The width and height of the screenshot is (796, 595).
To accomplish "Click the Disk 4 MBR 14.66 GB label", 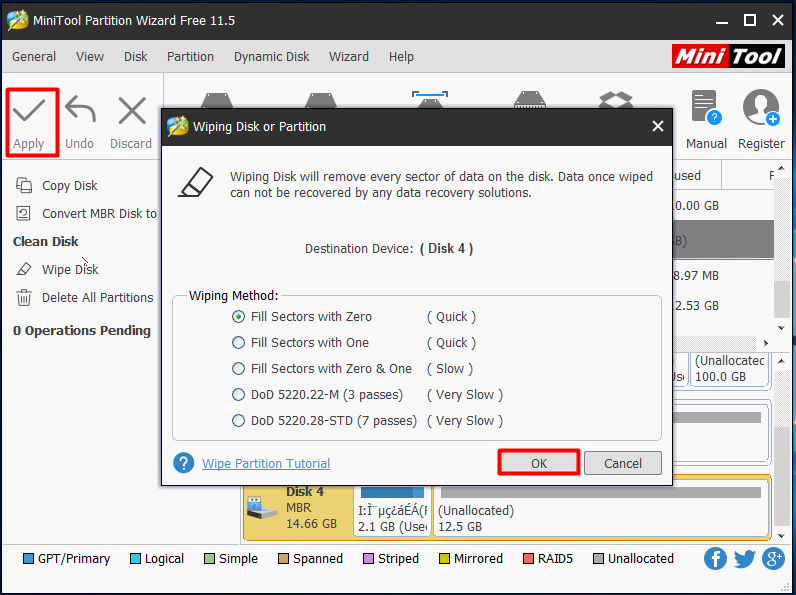I will click(x=311, y=508).
